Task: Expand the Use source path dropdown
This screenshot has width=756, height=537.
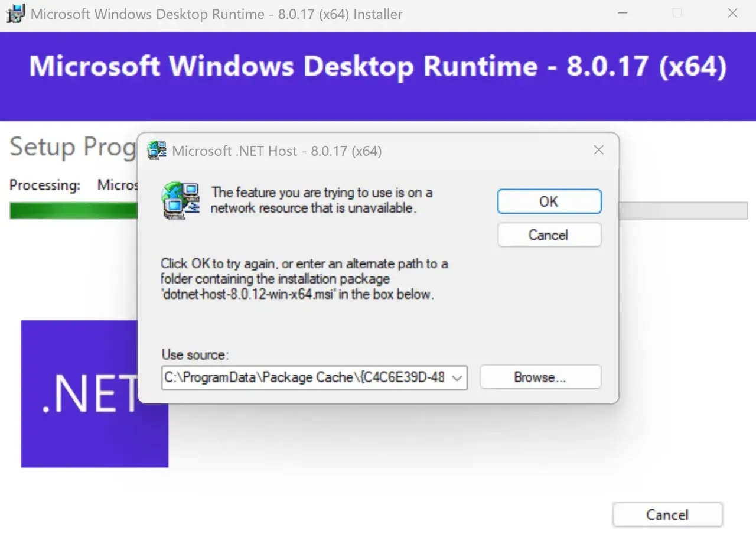Action: [x=457, y=378]
